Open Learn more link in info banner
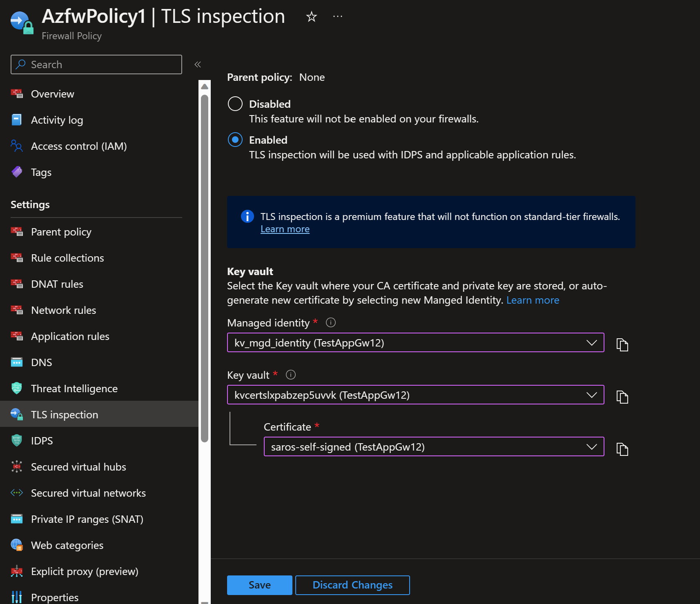Screen dimensions: 700x604 pos(285,229)
